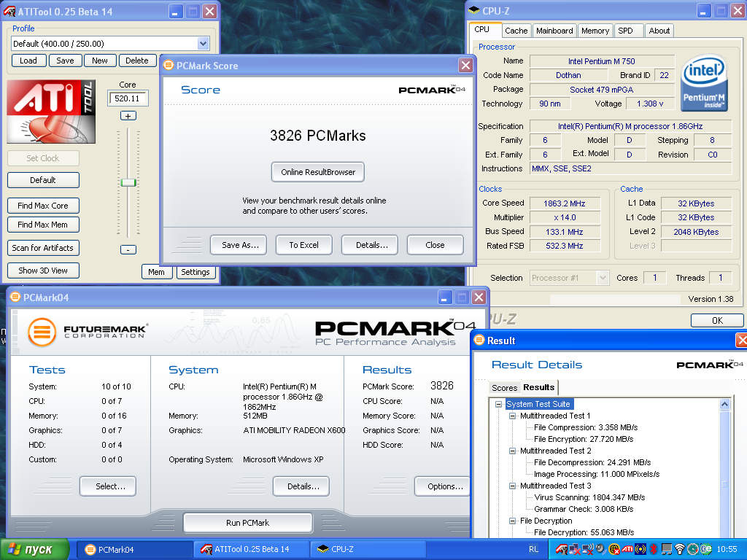Click Show 3D View in ATITool
Image resolution: width=747 pixels, height=560 pixels.
click(x=43, y=271)
